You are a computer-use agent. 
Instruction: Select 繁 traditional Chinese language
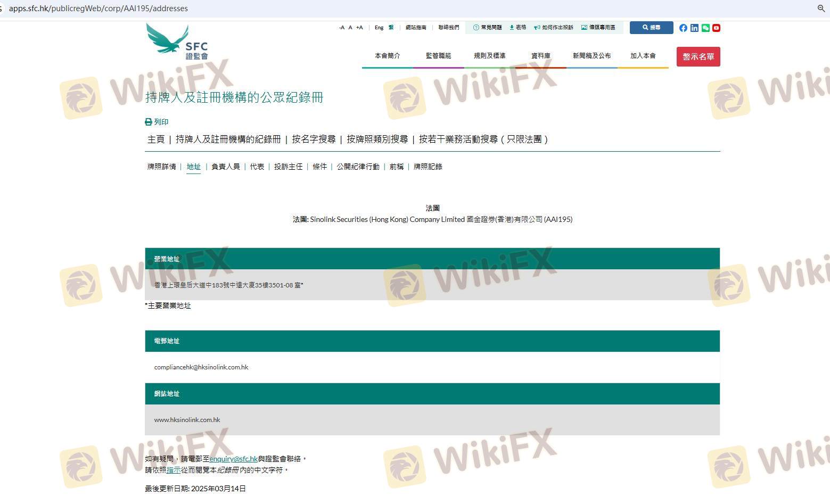[x=391, y=28]
